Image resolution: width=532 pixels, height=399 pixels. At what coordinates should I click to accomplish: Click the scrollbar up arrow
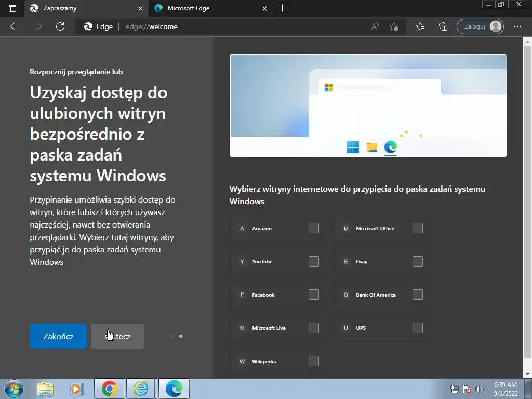point(527,42)
